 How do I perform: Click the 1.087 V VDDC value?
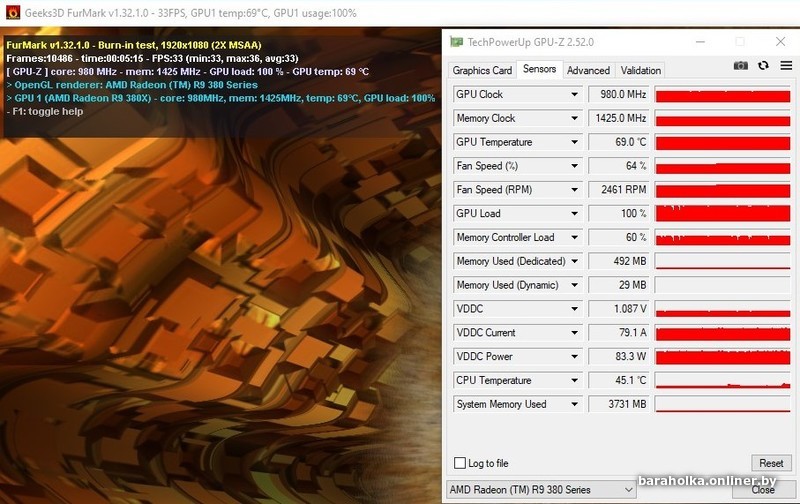618,309
